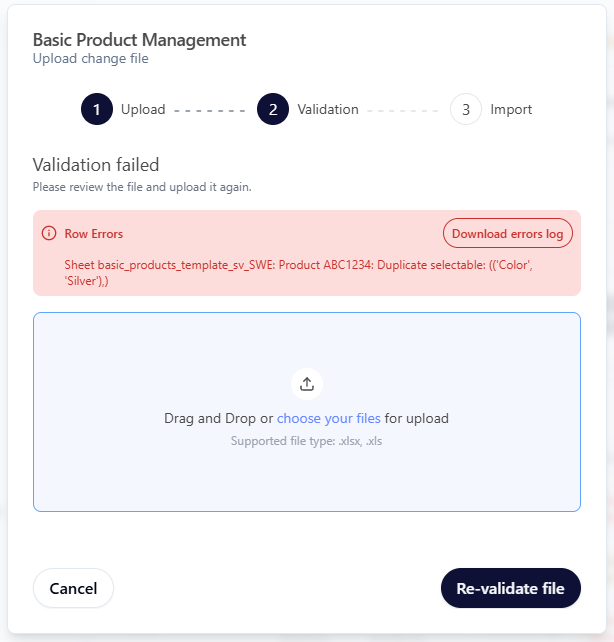Viewport: 614px width, 642px height.
Task: Select the Upload step label
Action: (x=143, y=110)
